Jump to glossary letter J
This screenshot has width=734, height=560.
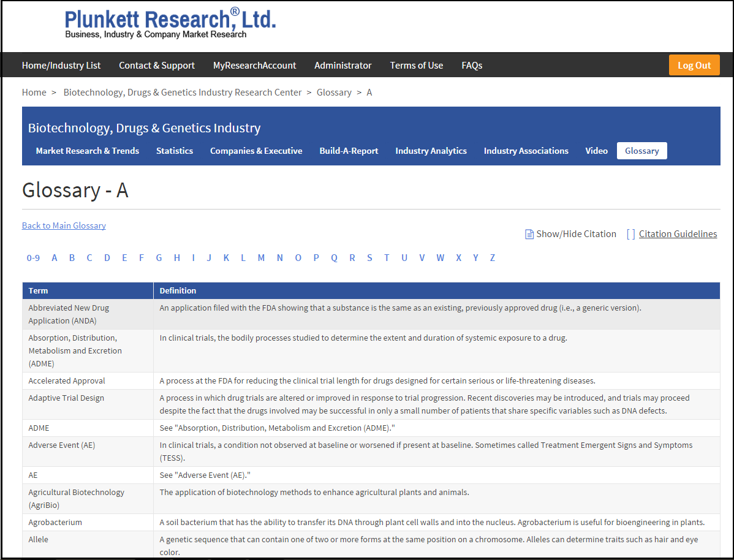pos(210,258)
